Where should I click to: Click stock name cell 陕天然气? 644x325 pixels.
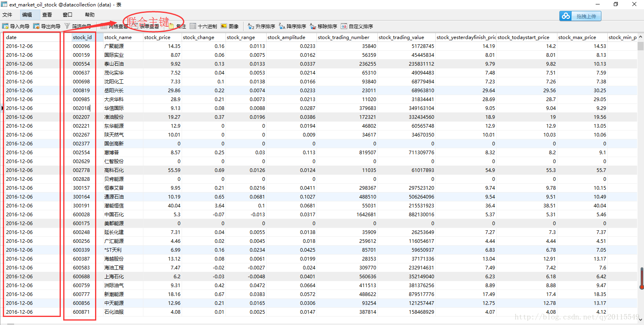[123, 135]
